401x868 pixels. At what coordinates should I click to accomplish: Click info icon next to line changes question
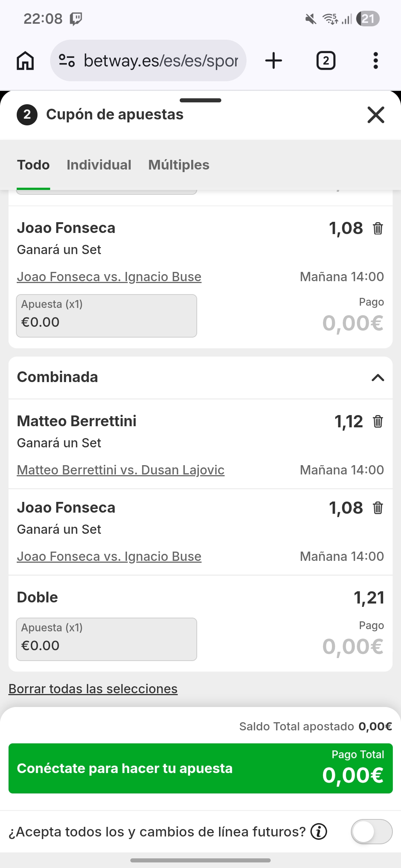(x=319, y=831)
